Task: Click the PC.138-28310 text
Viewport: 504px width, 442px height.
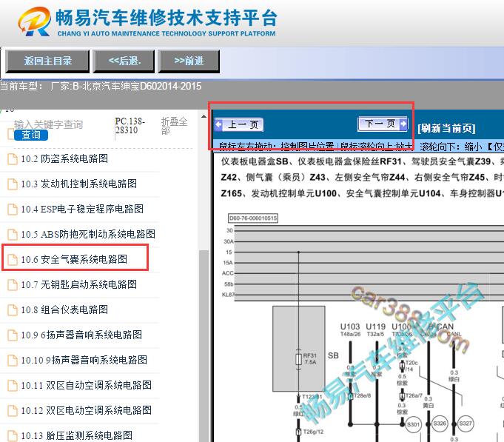Action: pos(130,126)
